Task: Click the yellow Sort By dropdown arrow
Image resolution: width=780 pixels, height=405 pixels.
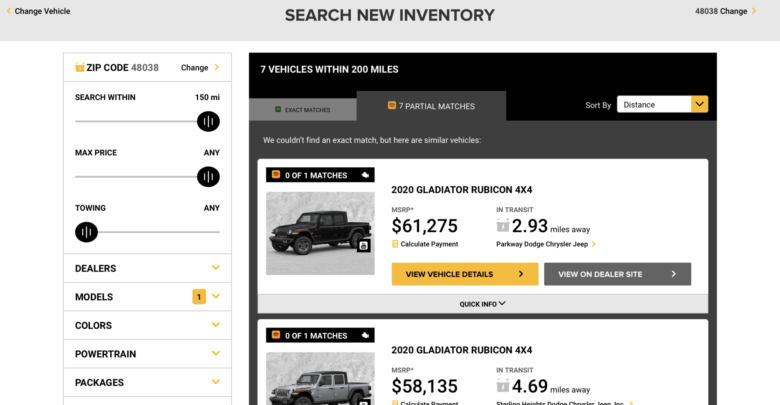Action: tap(699, 104)
